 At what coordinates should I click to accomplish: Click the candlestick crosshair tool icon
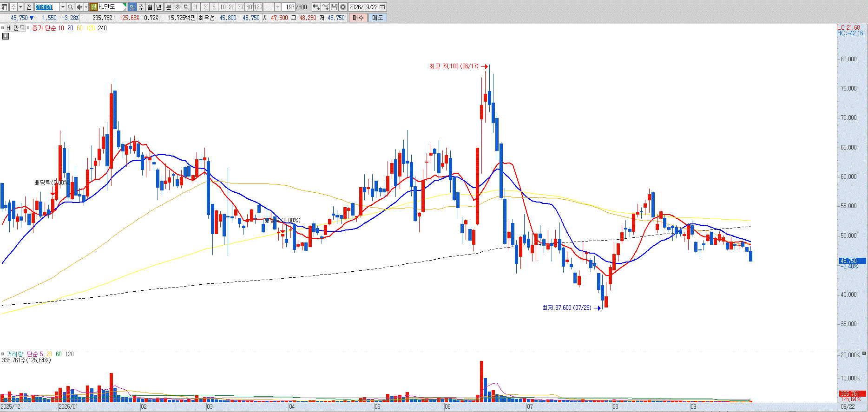pos(316,7)
